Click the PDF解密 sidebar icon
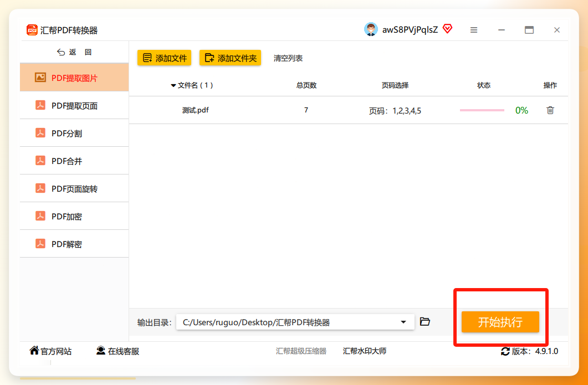Viewport: 588px width, 385px height. tap(40, 244)
